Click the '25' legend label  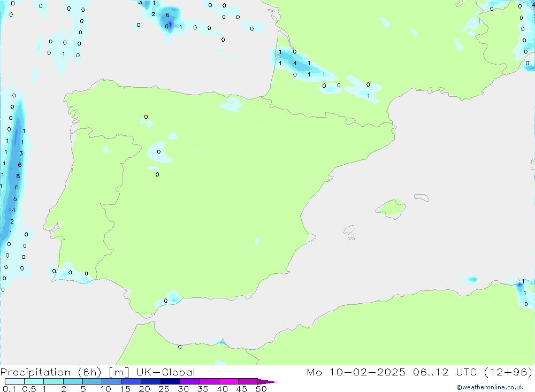(164, 389)
